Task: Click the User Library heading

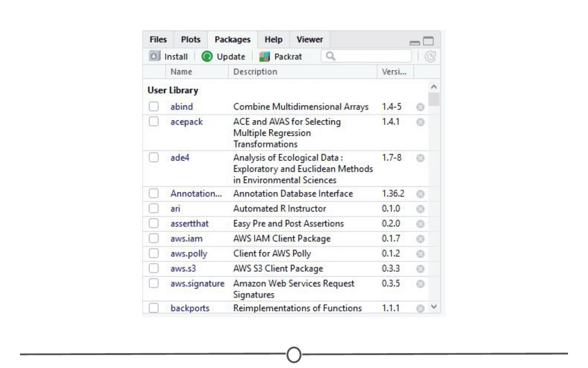Action: (173, 90)
